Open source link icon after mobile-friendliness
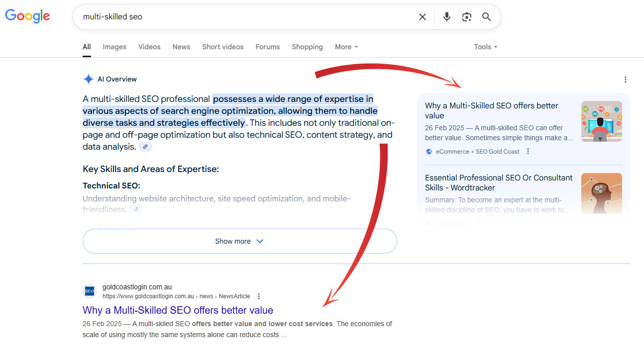Image resolution: width=644 pixels, height=352 pixels. click(x=136, y=210)
